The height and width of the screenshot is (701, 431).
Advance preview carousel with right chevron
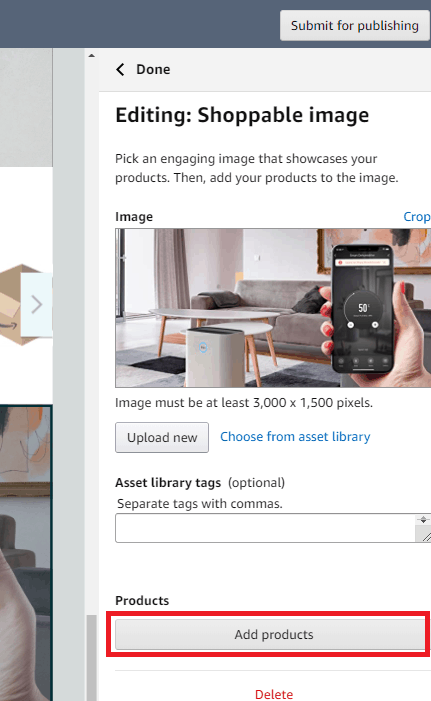point(36,304)
